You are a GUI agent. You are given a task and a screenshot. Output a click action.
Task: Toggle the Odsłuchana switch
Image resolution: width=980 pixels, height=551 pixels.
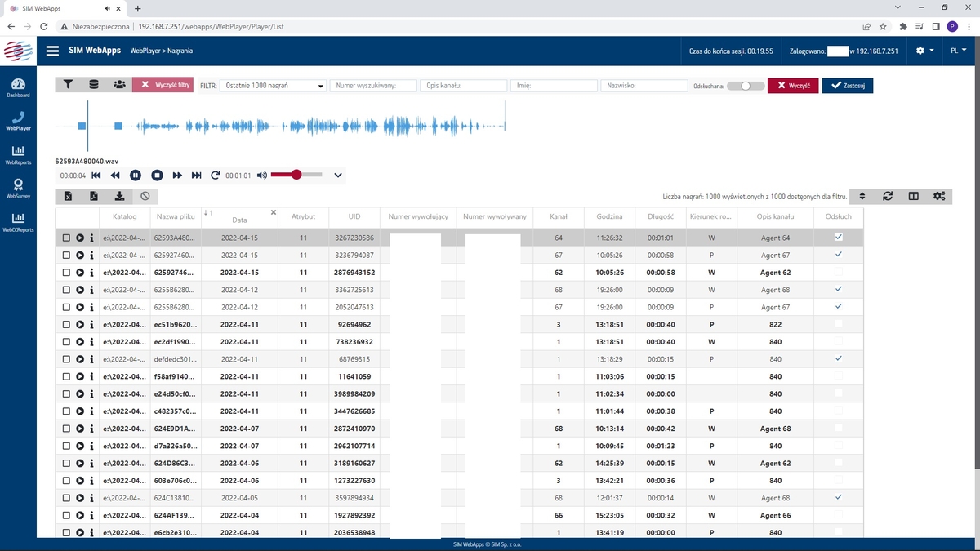pos(745,84)
